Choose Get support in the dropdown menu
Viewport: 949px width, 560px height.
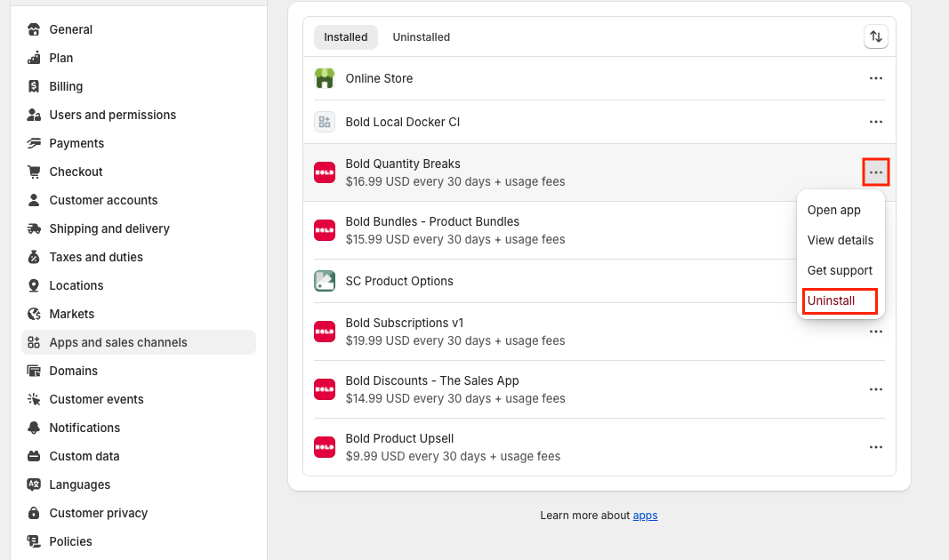coord(840,270)
